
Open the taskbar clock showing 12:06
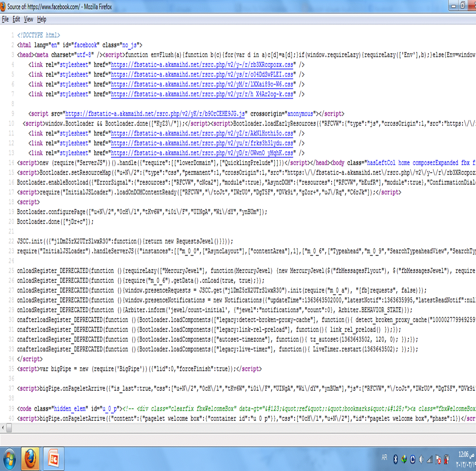(x=465, y=459)
